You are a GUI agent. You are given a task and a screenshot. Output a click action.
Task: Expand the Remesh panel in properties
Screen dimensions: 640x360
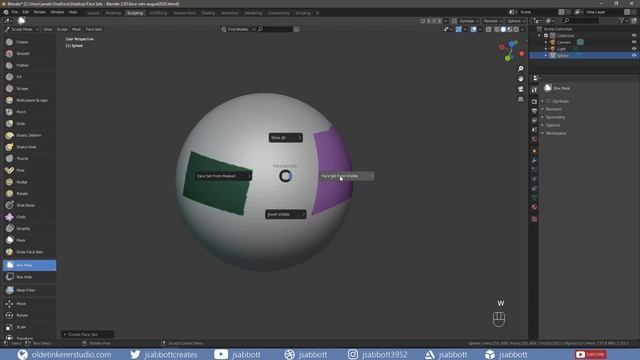[x=553, y=109]
